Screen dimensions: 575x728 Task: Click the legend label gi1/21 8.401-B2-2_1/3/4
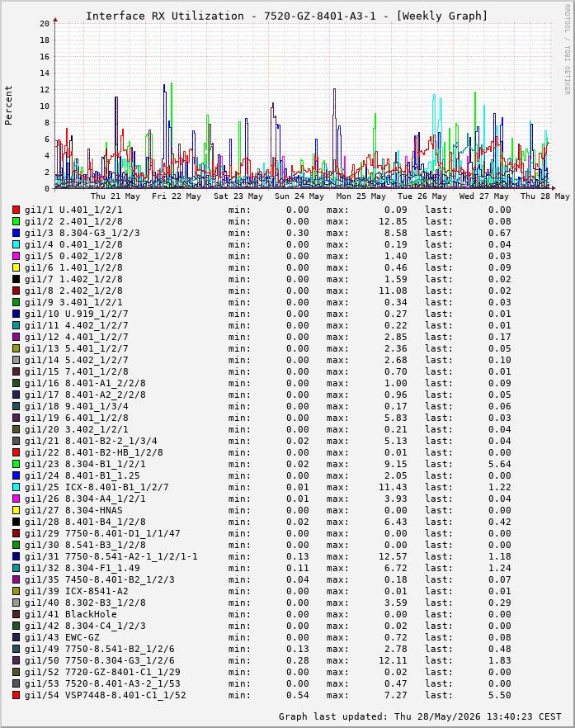(91, 441)
